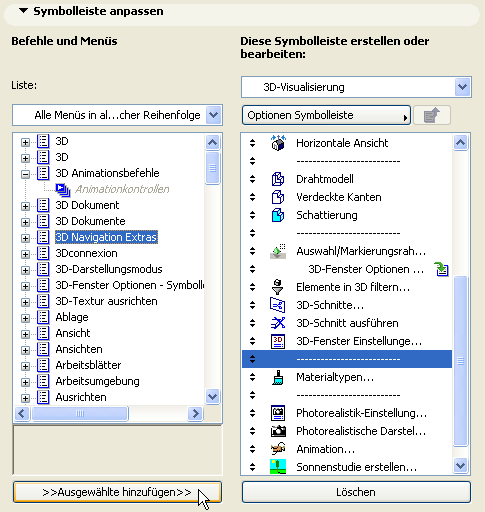The image size is (485, 512).
Task: Open the Optionen Symbolleiste popup menu
Action: tap(326, 115)
